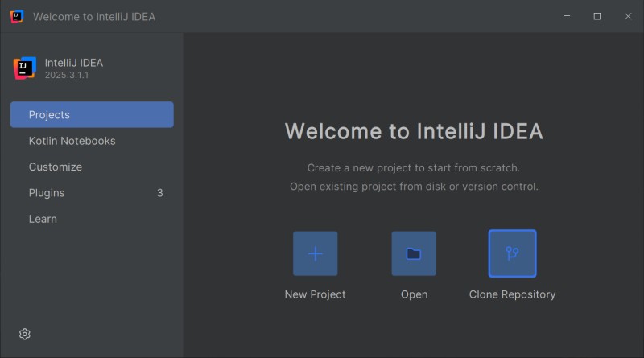Click the version text 2025.3.1.1
Image resolution: width=644 pixels, height=358 pixels.
coord(67,75)
